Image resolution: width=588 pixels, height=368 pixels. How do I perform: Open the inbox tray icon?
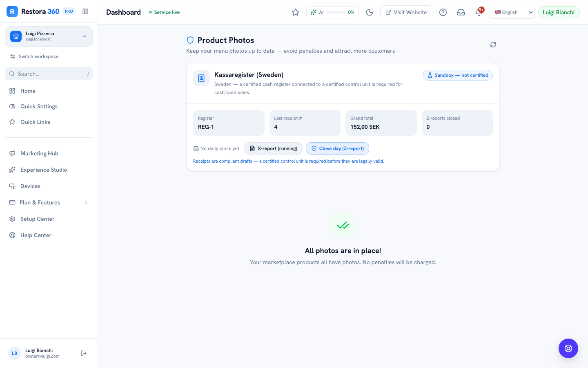click(461, 12)
